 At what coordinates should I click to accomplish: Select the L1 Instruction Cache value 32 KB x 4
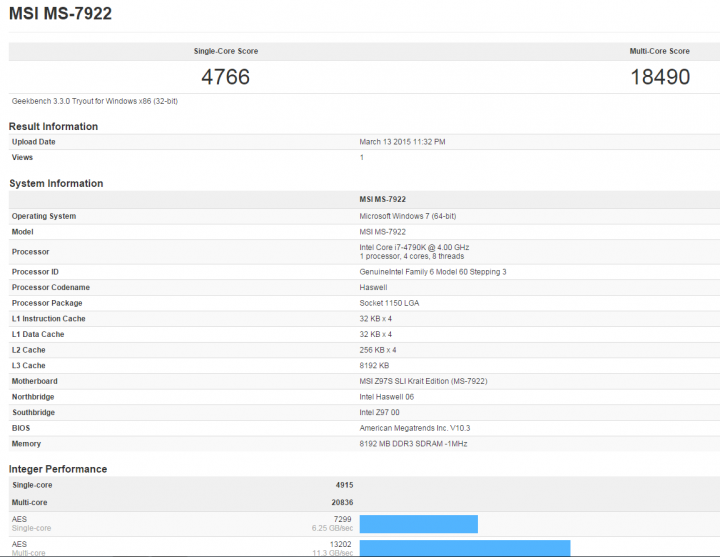click(x=376, y=319)
